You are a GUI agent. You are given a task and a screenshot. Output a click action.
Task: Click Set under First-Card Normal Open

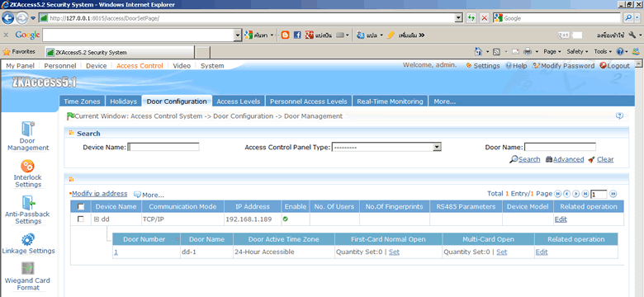(x=394, y=252)
